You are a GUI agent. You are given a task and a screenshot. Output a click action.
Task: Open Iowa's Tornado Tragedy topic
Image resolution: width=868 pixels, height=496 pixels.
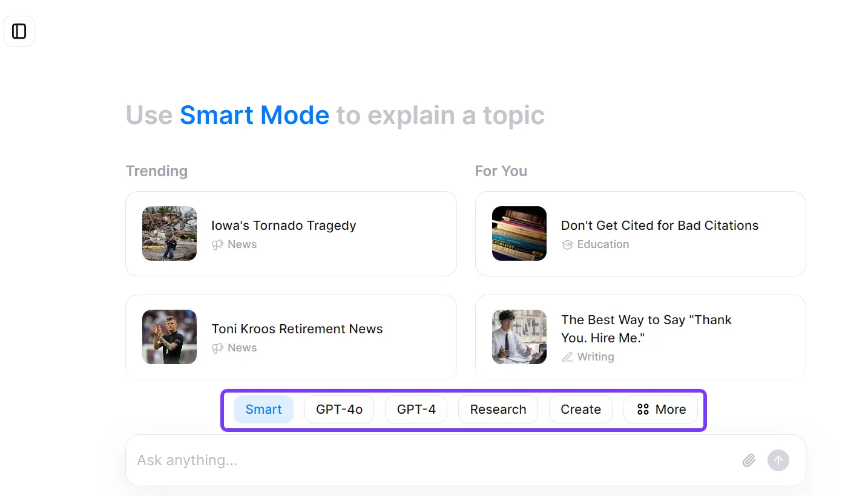point(283,226)
